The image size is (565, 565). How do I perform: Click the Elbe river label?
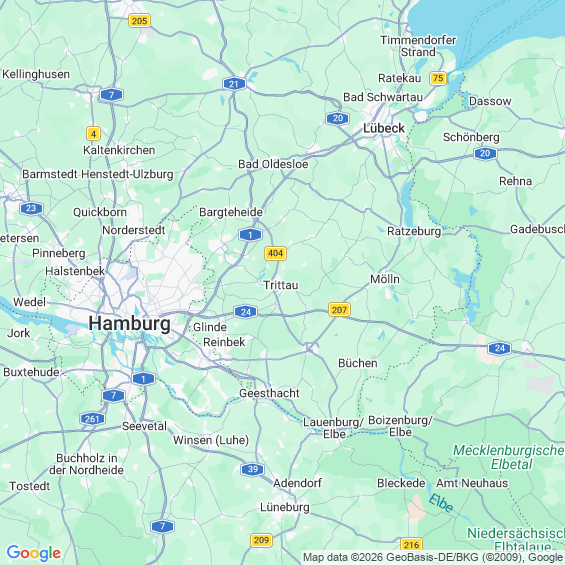[441, 503]
